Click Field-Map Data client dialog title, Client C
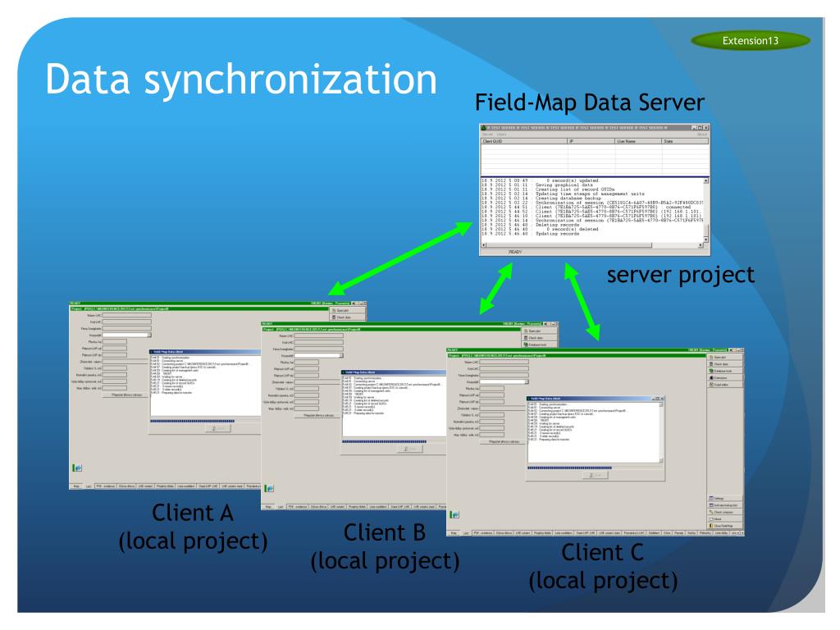This screenshot has height=630, width=840. click(x=546, y=399)
